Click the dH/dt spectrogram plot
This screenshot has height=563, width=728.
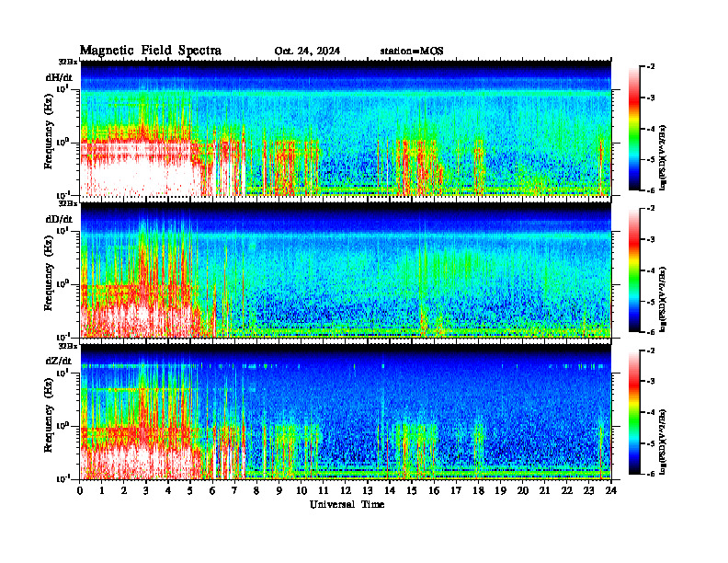[346, 128]
